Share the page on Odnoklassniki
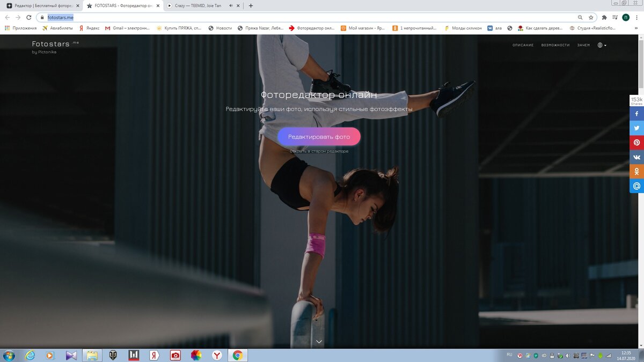The height and width of the screenshot is (362, 644). click(636, 172)
